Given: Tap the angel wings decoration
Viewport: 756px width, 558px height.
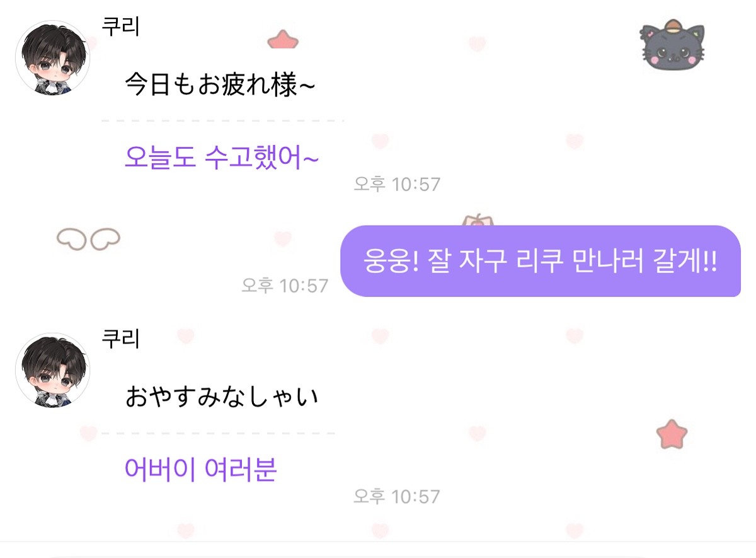Looking at the screenshot, I should (88, 238).
